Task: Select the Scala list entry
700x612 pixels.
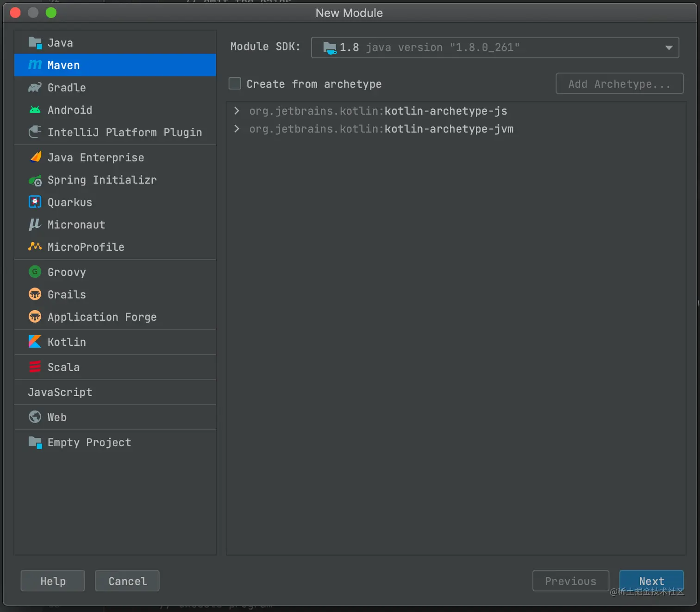Action: [x=115, y=367]
